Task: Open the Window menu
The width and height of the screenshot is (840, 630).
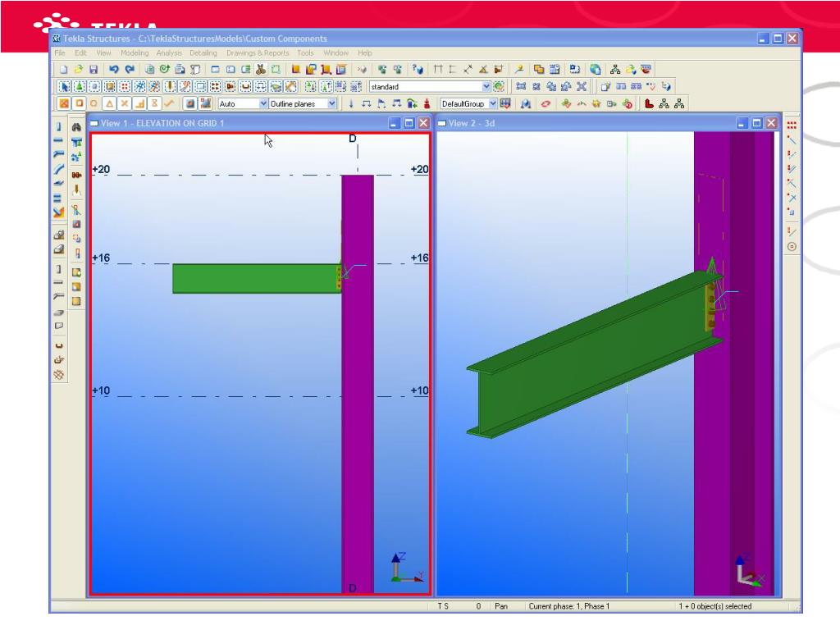Action: tap(336, 53)
